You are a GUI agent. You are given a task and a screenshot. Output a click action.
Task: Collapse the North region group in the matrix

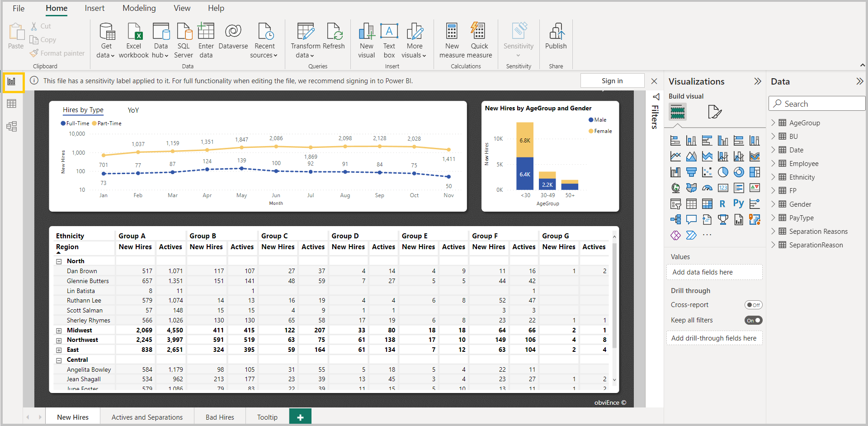(59, 260)
